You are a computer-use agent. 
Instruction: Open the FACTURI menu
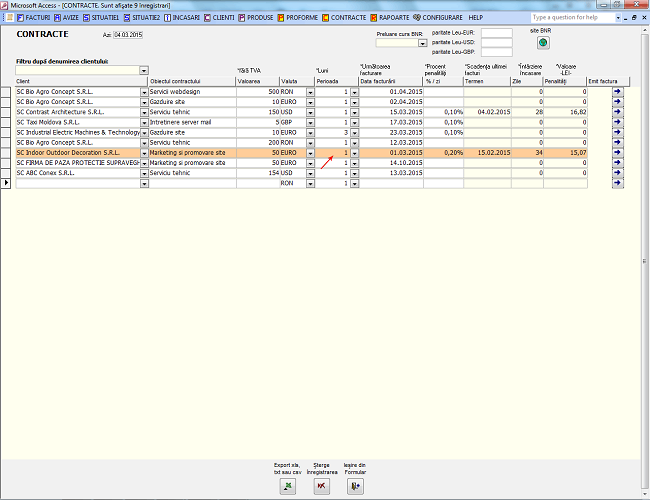pos(35,17)
